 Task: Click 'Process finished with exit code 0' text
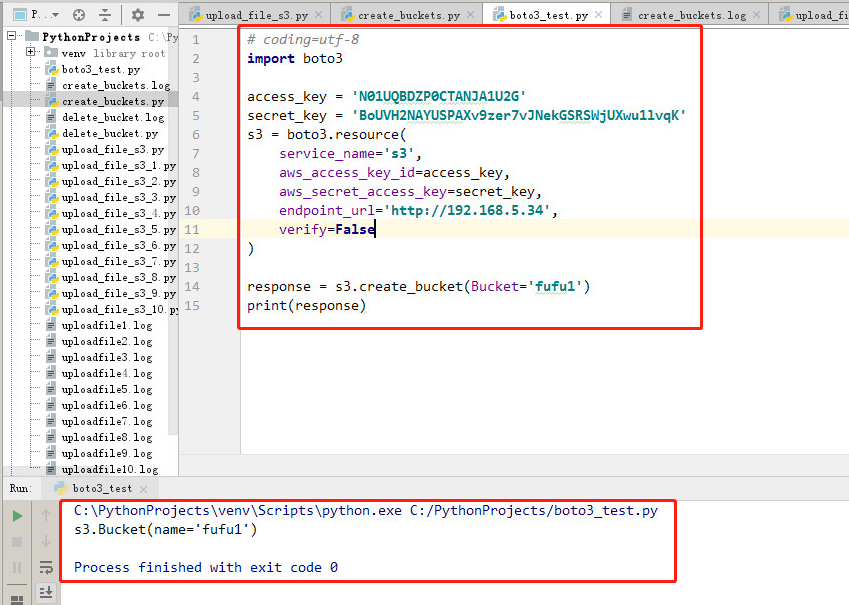[x=206, y=568]
